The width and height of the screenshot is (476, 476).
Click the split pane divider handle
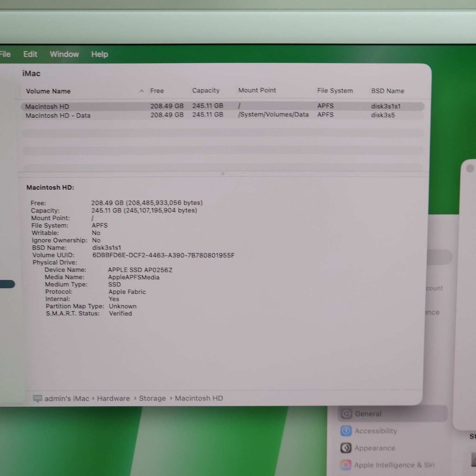pyautogui.click(x=223, y=174)
